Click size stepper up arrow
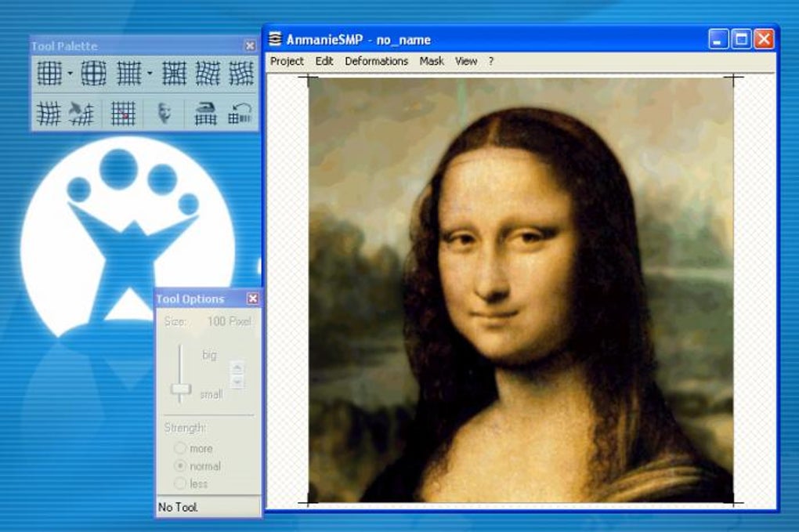Image resolution: width=799 pixels, height=532 pixels. tap(237, 367)
